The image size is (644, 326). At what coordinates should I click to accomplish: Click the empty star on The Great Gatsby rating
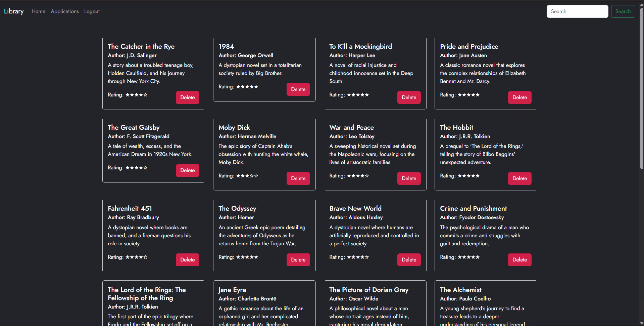pyautogui.click(x=145, y=168)
